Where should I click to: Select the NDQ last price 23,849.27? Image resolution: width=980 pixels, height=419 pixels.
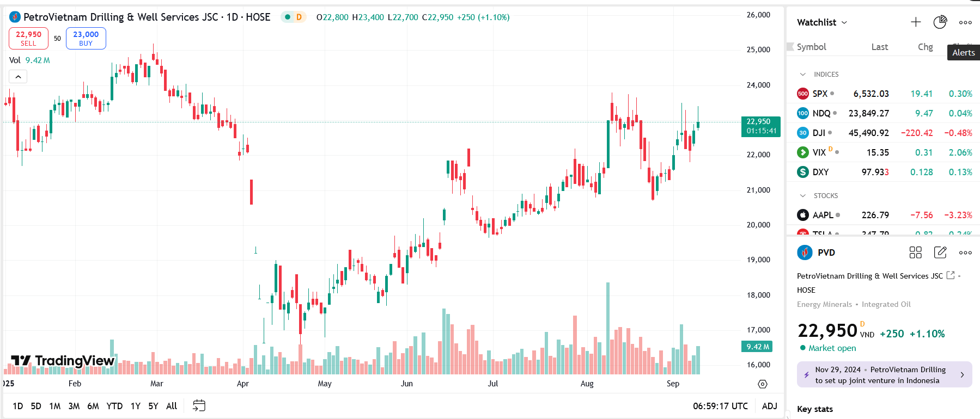[868, 113]
